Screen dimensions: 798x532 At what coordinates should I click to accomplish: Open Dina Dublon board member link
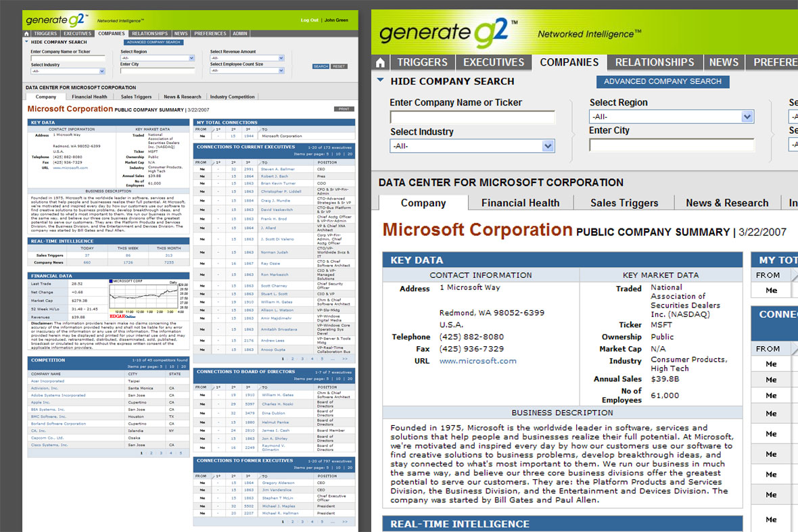273,413
